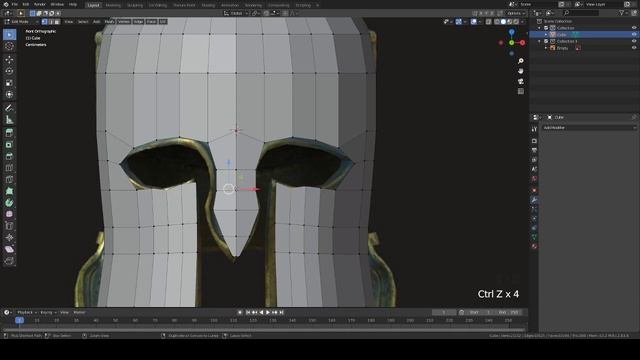Open the Edit menu
The width and height of the screenshot is (640, 360).
click(26, 4)
